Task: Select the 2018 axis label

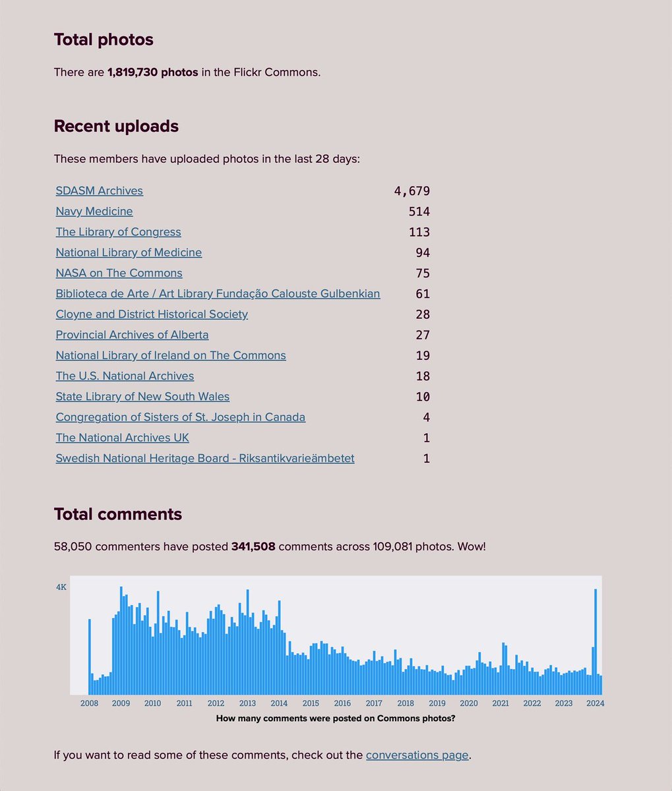Action: pyautogui.click(x=406, y=703)
